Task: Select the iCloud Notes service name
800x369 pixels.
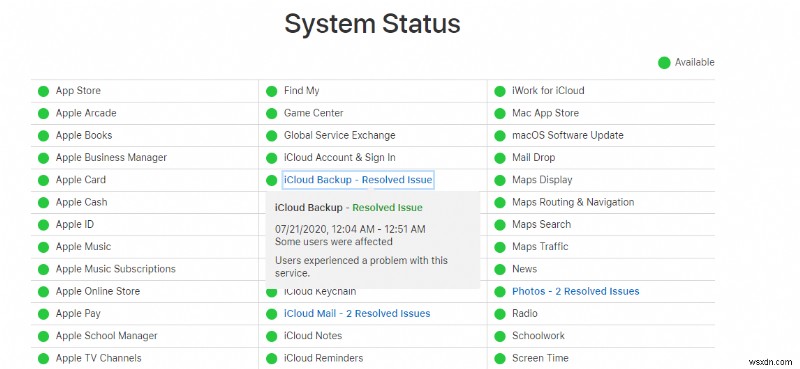Action: (313, 336)
